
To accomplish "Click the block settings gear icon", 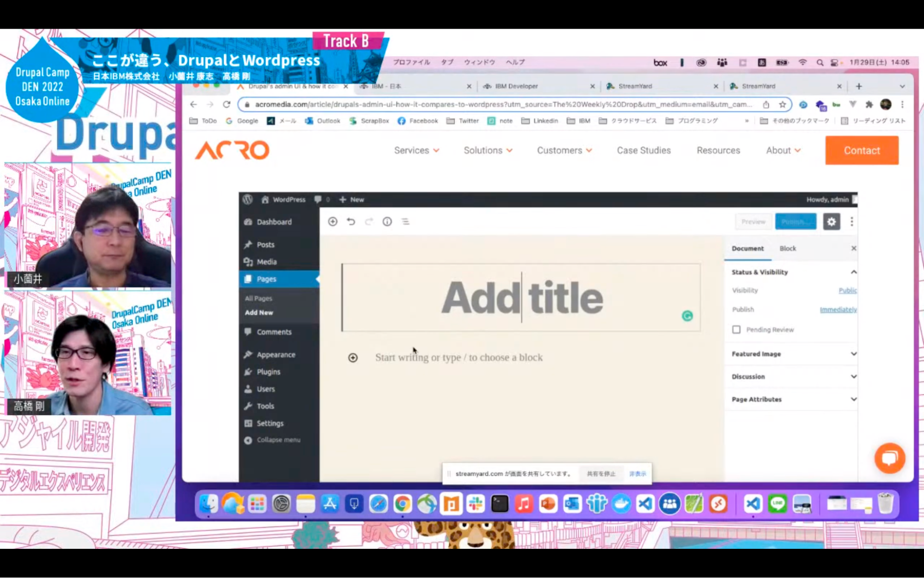I will click(x=832, y=221).
